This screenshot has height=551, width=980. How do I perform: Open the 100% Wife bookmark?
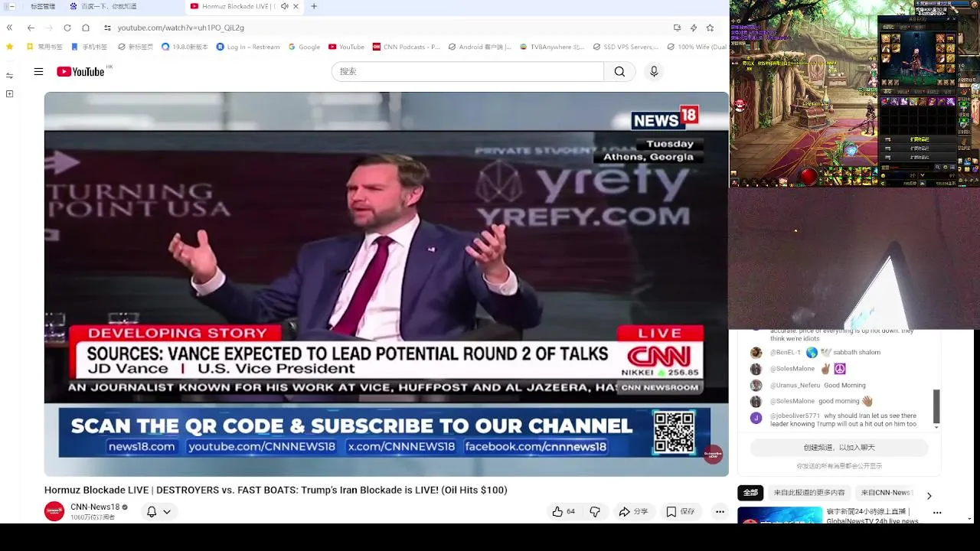pos(697,47)
